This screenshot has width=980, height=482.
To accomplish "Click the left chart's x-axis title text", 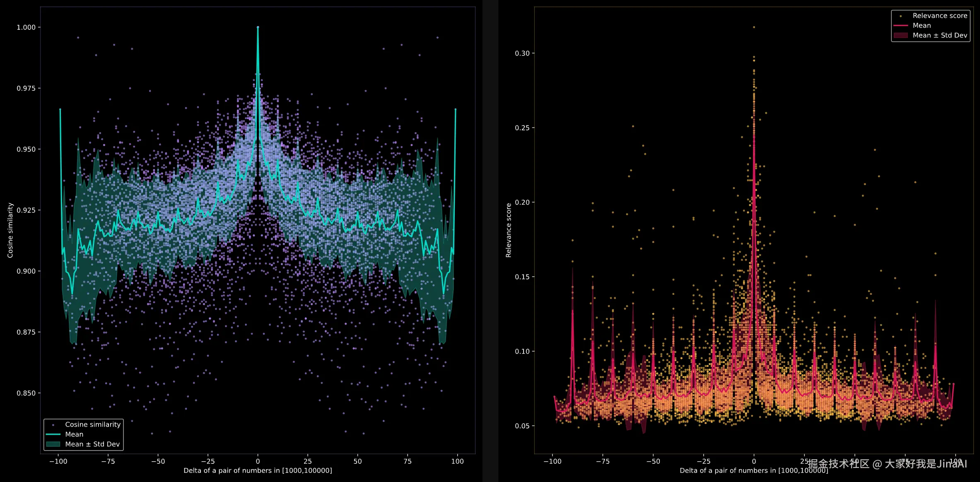I will pyautogui.click(x=258, y=470).
